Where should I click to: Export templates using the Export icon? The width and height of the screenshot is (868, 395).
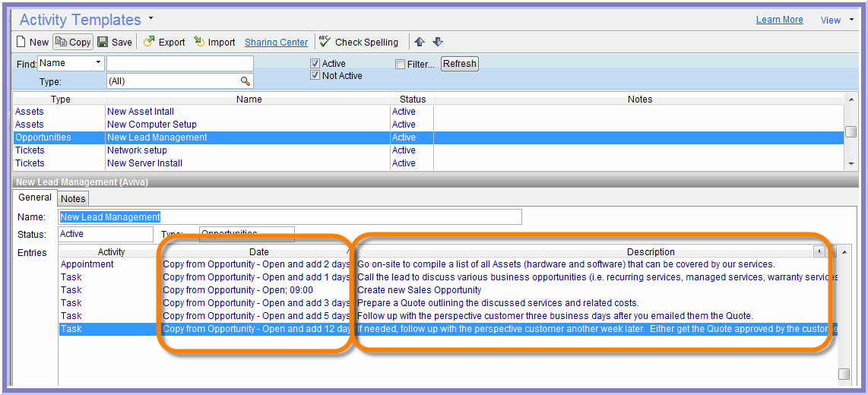[x=149, y=43]
